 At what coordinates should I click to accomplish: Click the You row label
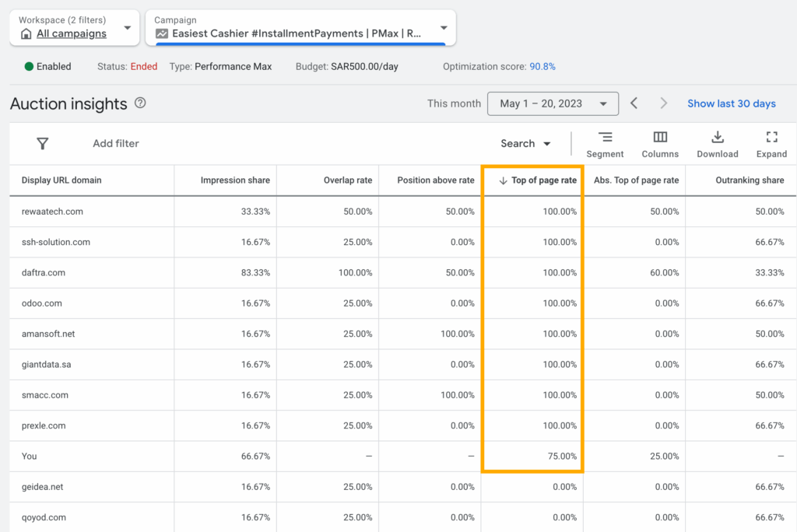[29, 457]
